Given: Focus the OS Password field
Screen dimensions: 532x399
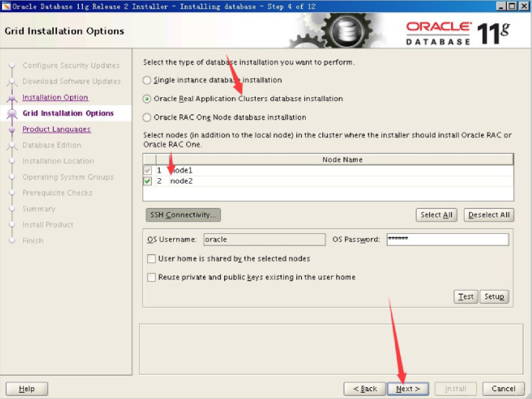Looking at the screenshot, I should tap(448, 240).
